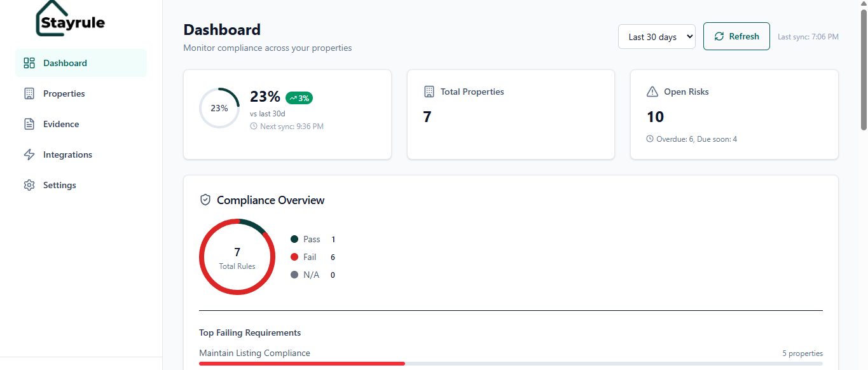Select the Total Properties building icon
This screenshot has width=868, height=370.
pos(430,92)
